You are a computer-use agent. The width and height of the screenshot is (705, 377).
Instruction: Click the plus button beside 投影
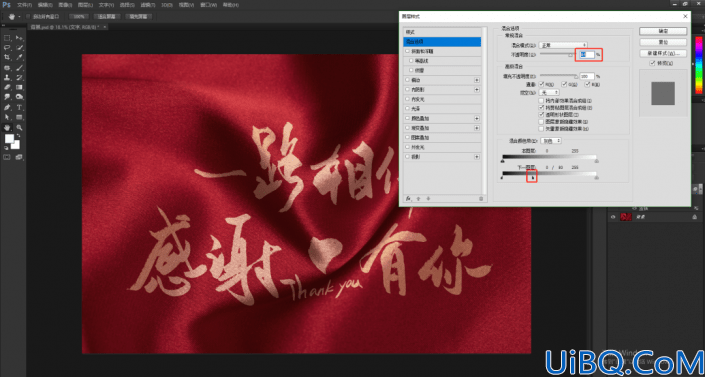477,157
